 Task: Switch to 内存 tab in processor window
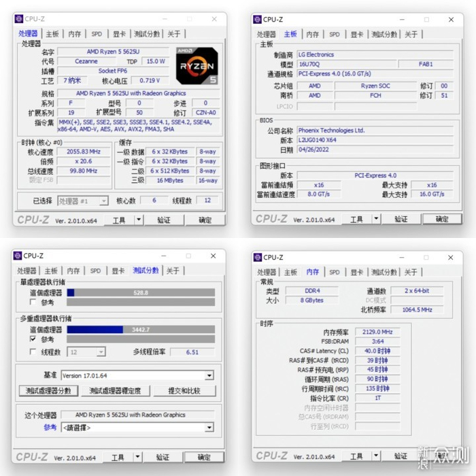[74, 34]
